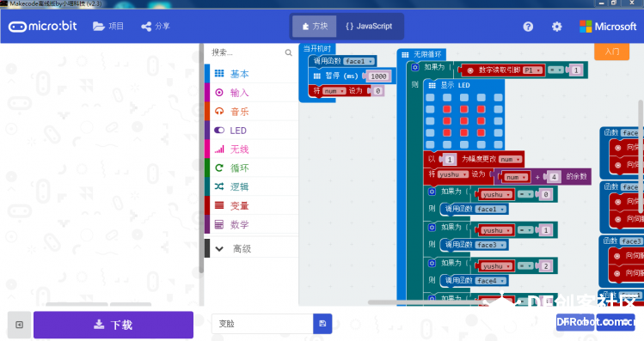Click gear icon on 如果为 yushu = 2 block

432,263
